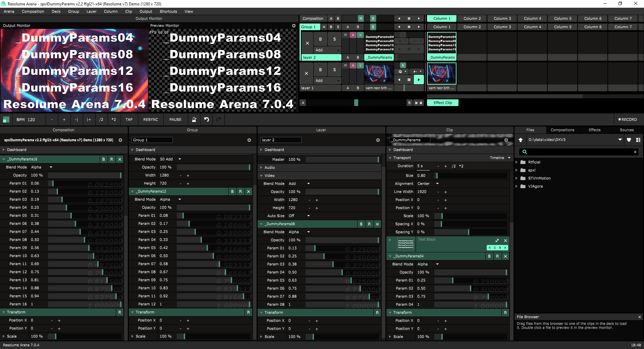The height and width of the screenshot is (349, 644).
Task: Play layer 1 clip forward
Action: 419,80
